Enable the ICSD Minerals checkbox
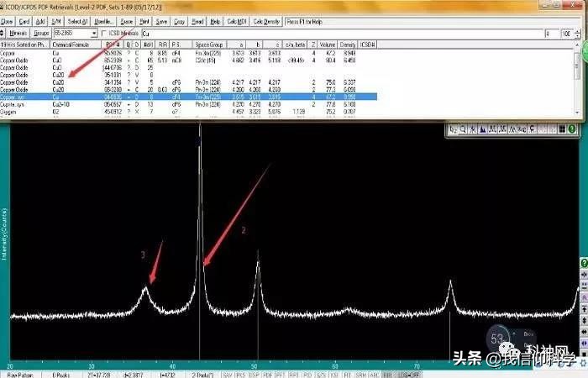This screenshot has width=588, height=378. (105, 34)
